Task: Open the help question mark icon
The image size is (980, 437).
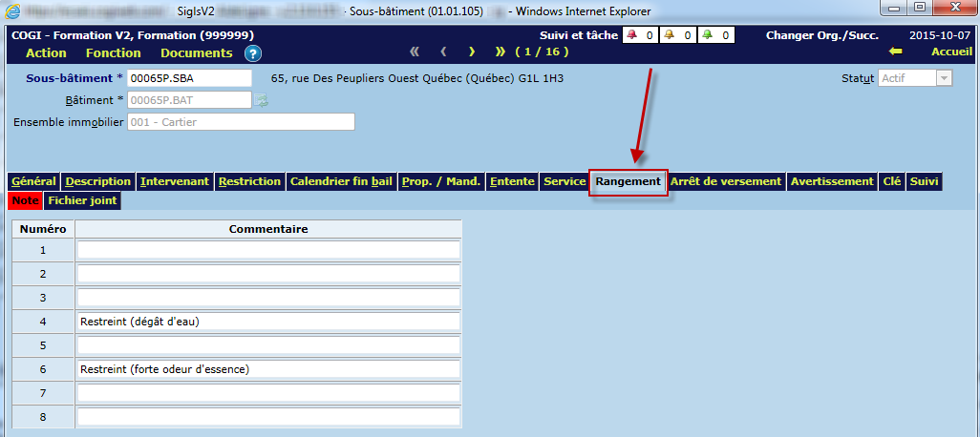Action: pos(253,53)
